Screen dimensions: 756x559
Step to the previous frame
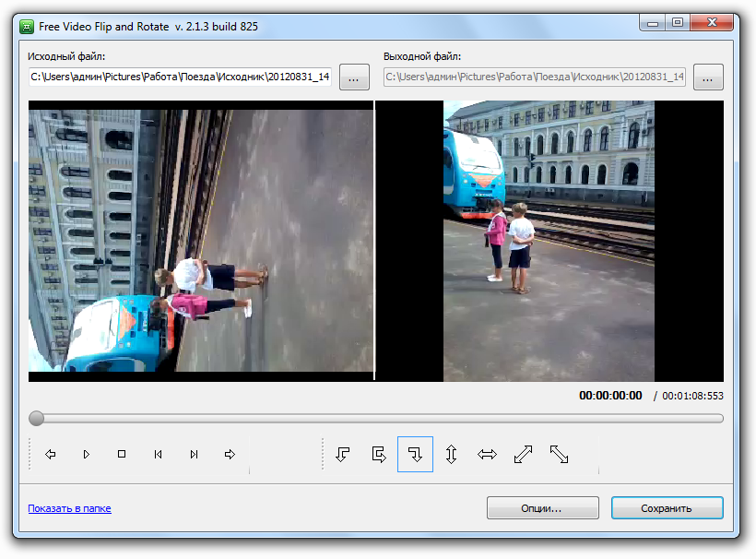click(x=158, y=454)
